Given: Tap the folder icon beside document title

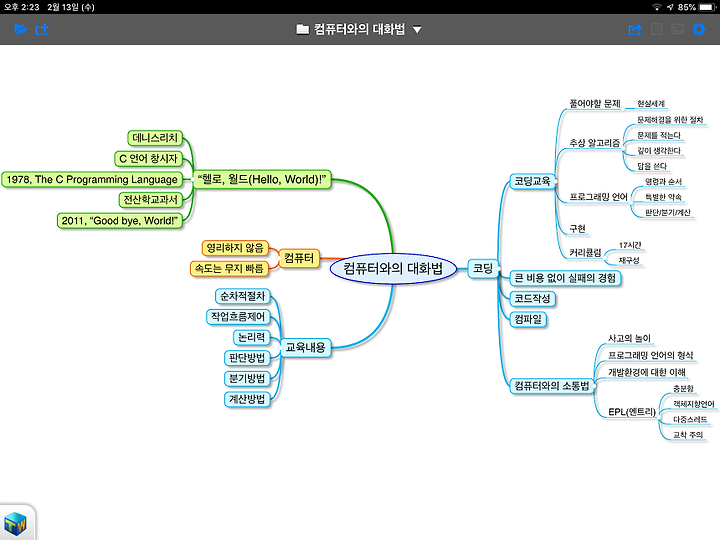Looking at the screenshot, I should tap(303, 29).
